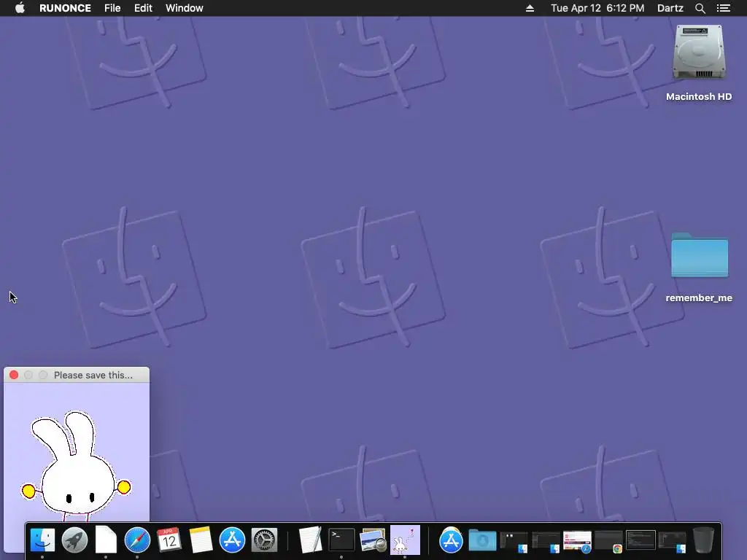Click the RUNONCE bunny icon in Dock
The image size is (747, 560).
405,540
